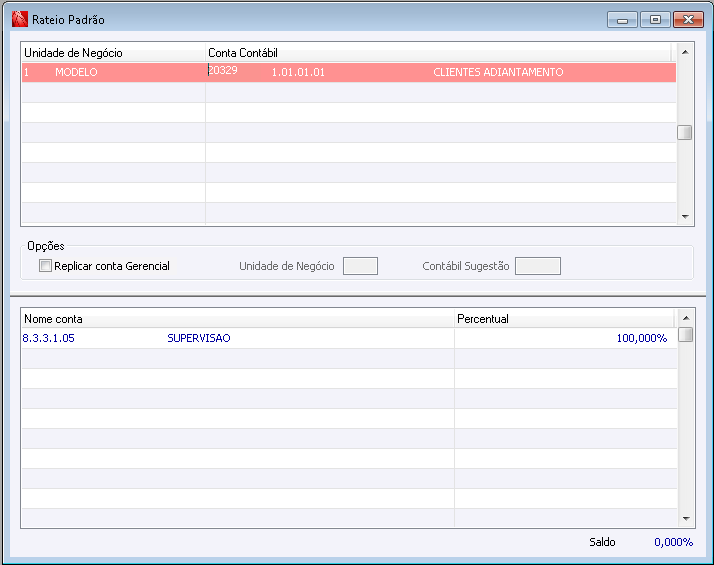Image resolution: width=714 pixels, height=565 pixels.
Task: Click the 100,000% percentual value
Action: 642,338
